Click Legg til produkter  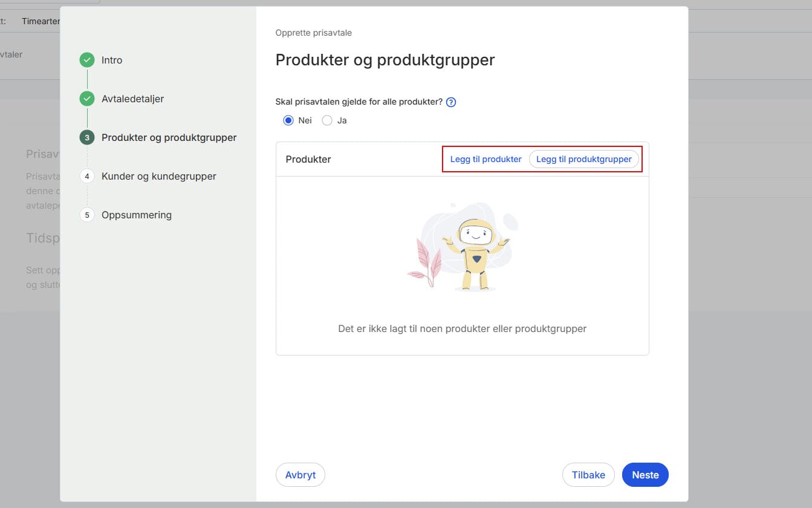[x=486, y=159]
